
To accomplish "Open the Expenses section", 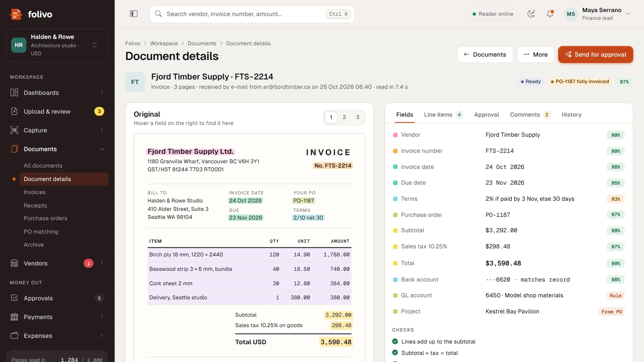I will pos(57,336).
